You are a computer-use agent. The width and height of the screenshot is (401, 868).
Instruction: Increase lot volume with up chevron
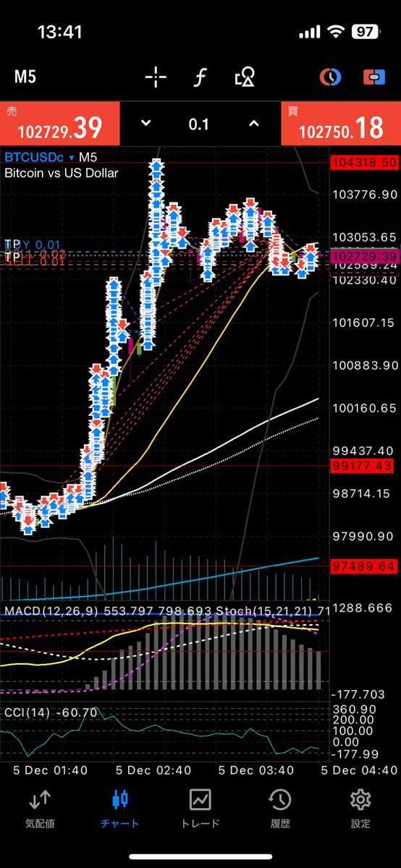(253, 124)
